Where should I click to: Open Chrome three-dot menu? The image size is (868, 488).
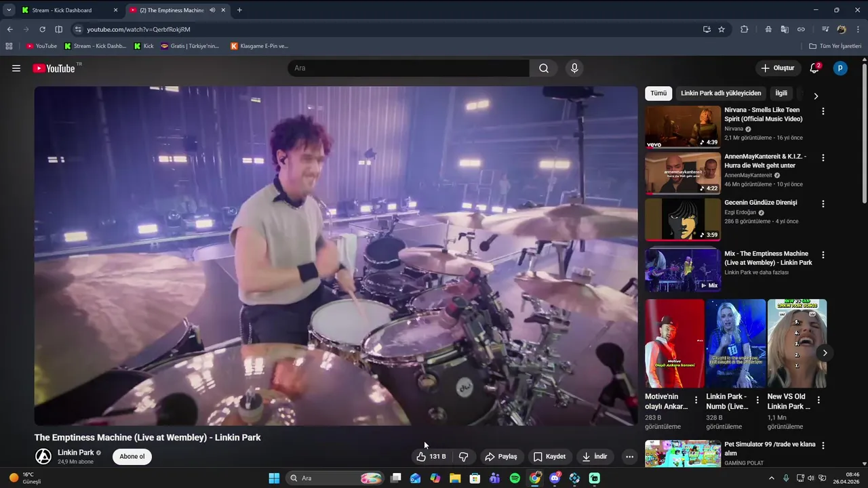point(858,29)
